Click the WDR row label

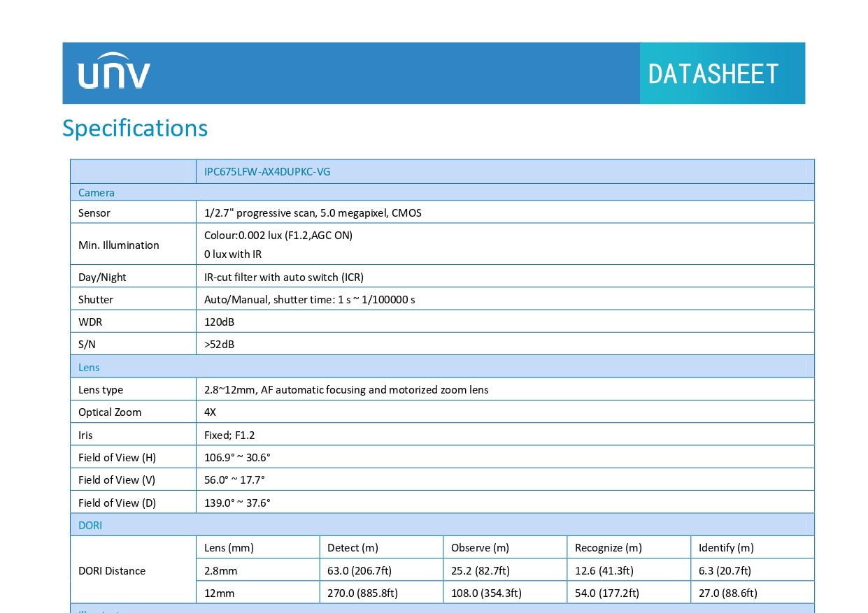pyautogui.click(x=90, y=322)
